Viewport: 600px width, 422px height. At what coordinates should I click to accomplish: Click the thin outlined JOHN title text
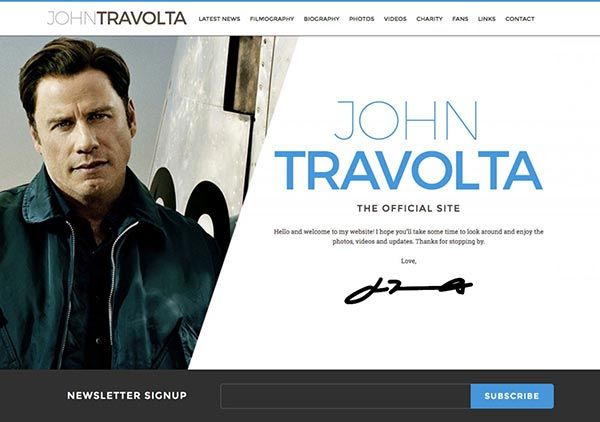(406, 120)
